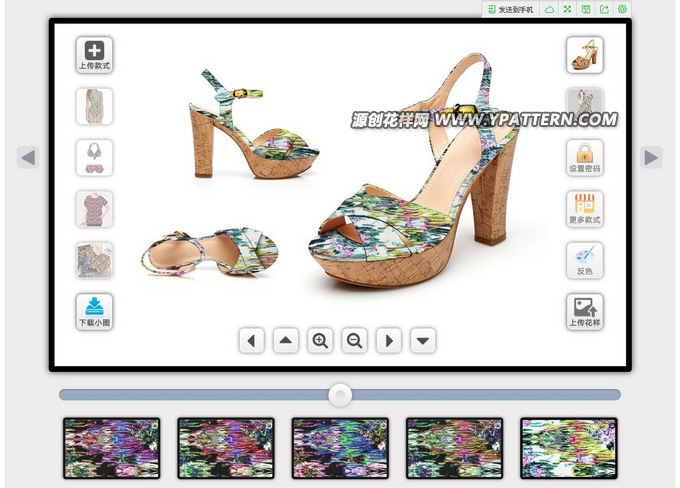680x488 pixels.
Task: Click the 上传款式 upload style button
Action: coord(94,54)
